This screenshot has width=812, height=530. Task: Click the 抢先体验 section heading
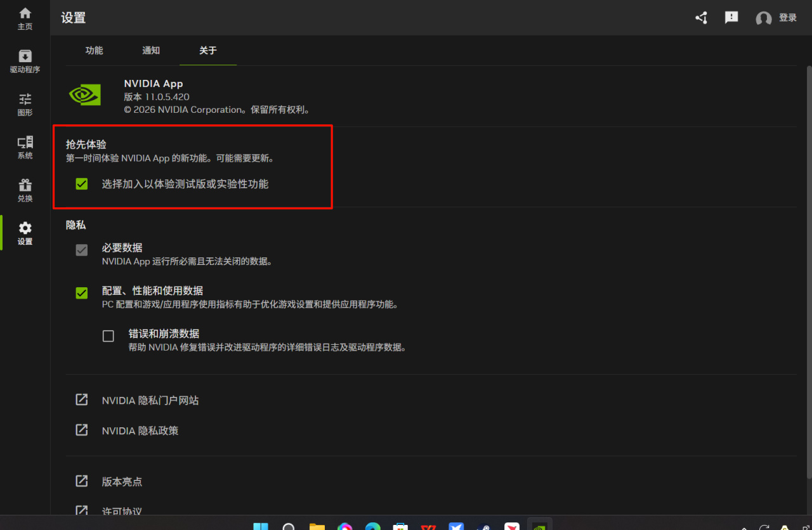pyautogui.click(x=86, y=145)
